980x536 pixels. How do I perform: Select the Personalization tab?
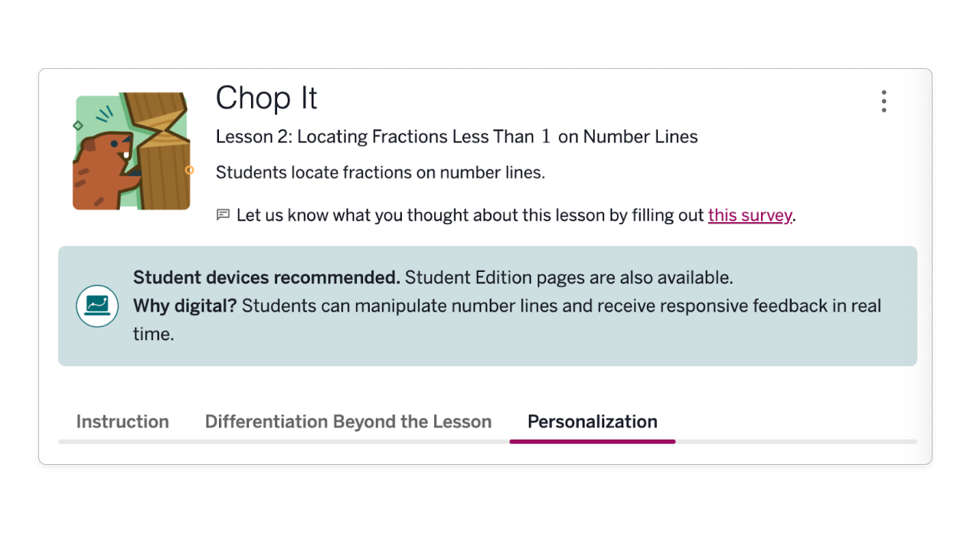592,421
